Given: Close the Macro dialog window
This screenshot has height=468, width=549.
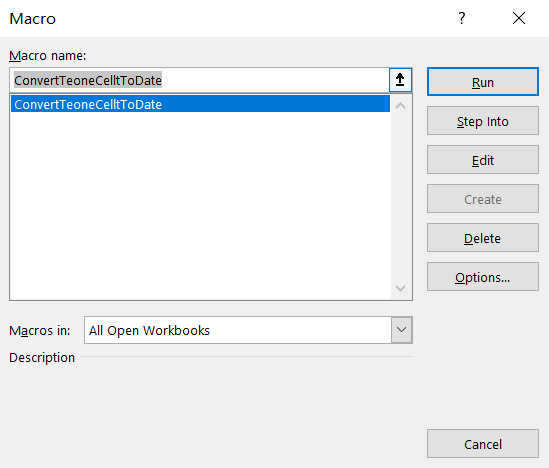Looking at the screenshot, I should 519,18.
